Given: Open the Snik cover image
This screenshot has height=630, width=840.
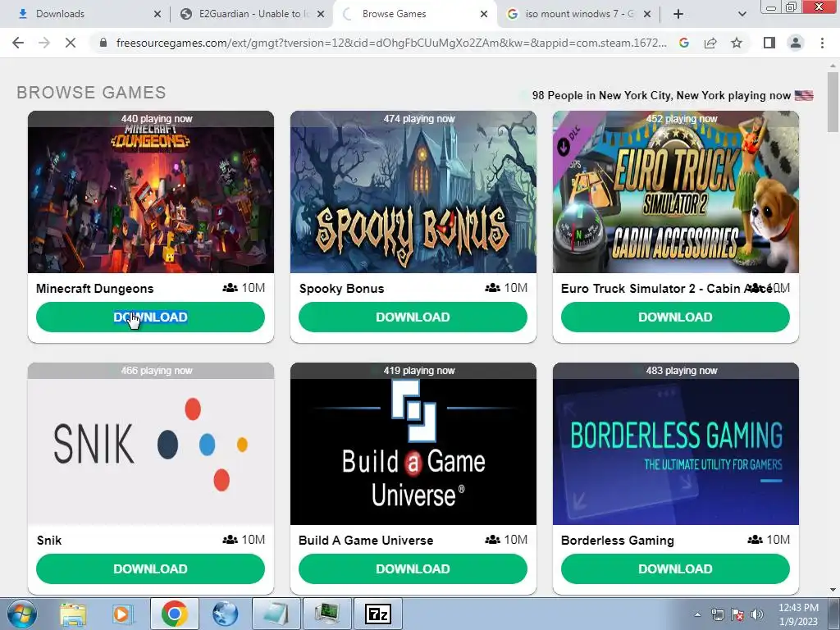Looking at the screenshot, I should (151, 444).
